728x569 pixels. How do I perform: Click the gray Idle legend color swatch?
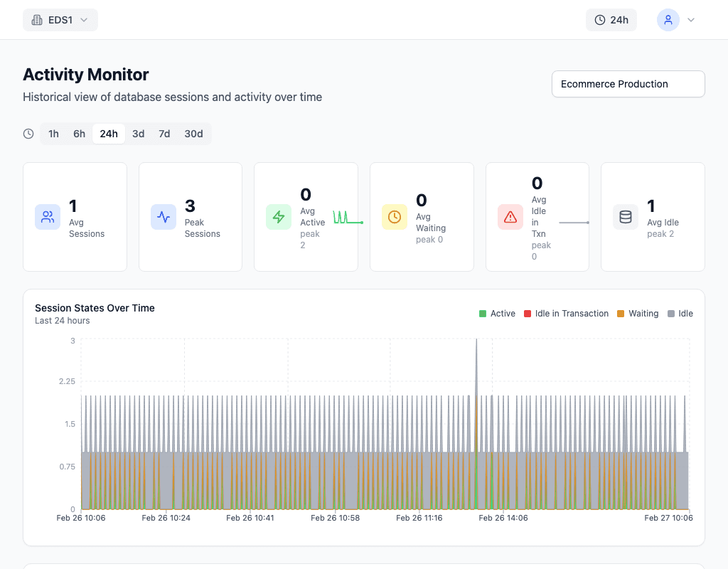671,314
